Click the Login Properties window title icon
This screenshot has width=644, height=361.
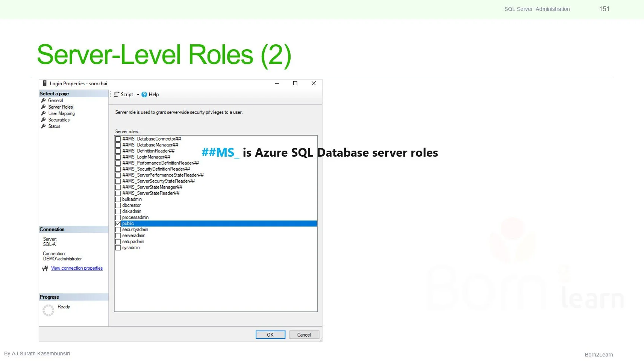click(x=44, y=83)
